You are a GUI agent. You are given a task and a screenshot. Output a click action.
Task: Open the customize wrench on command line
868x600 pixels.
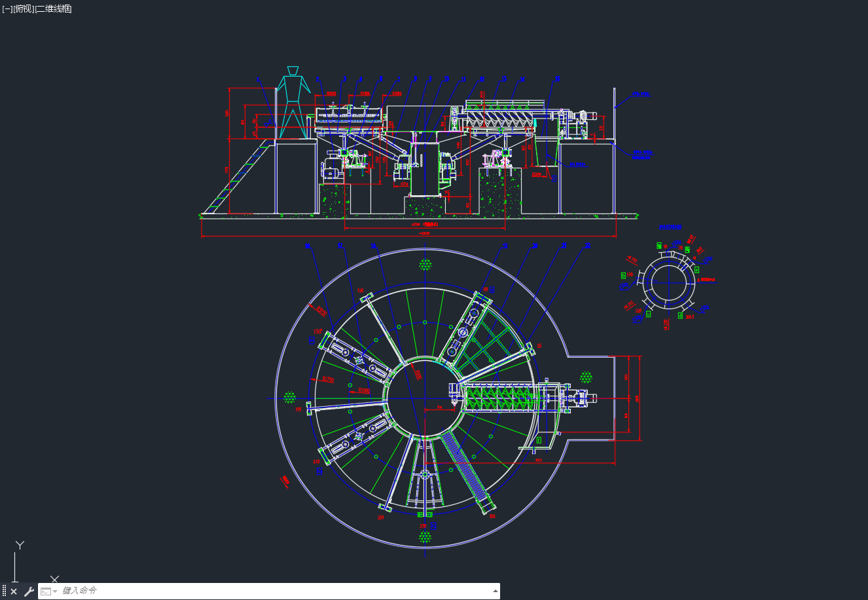[x=29, y=591]
